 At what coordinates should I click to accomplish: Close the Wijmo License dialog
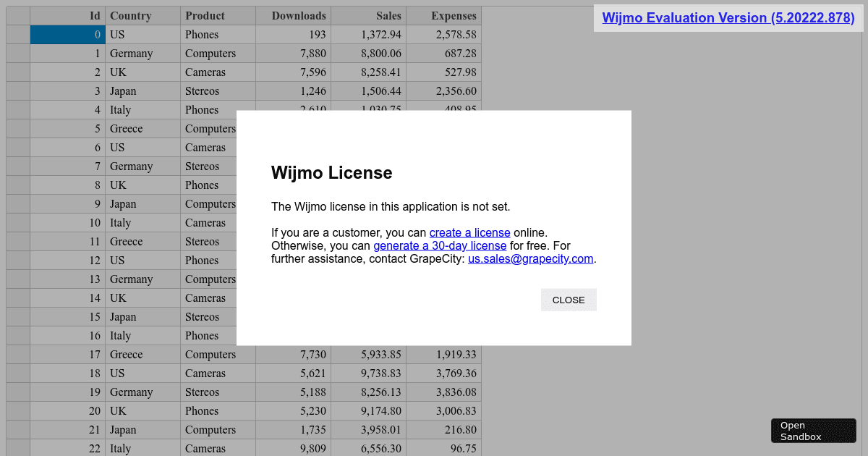(569, 300)
